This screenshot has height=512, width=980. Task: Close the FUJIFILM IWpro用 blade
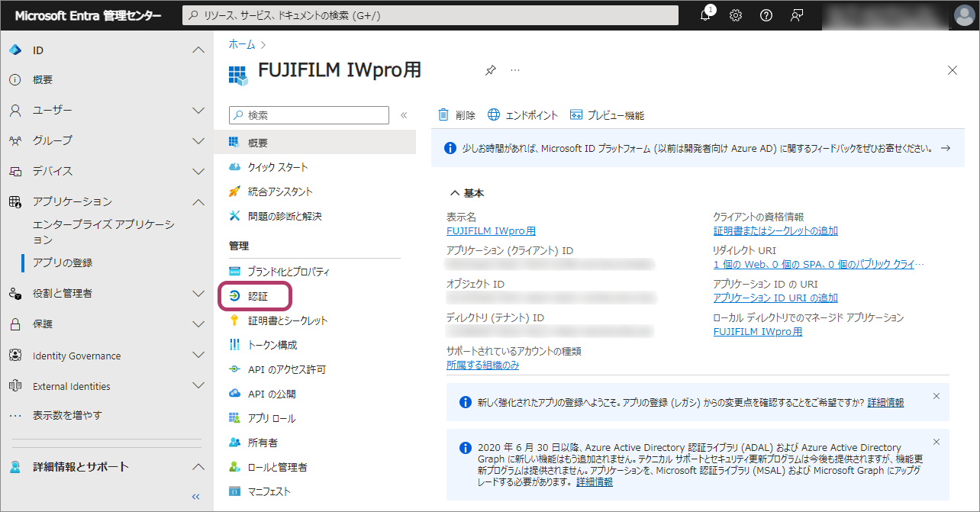click(952, 70)
